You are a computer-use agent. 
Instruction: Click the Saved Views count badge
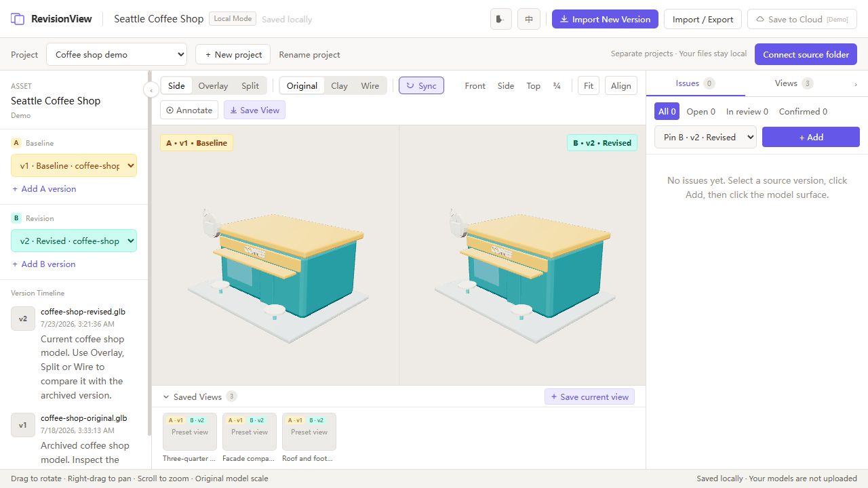point(232,396)
